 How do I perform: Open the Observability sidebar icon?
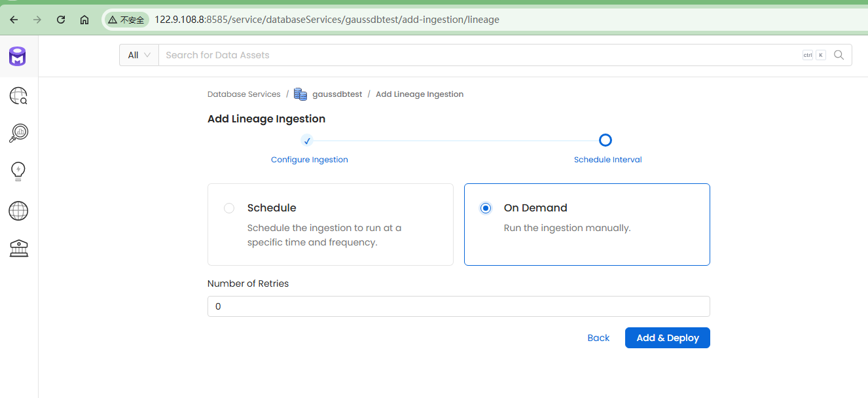[18, 134]
